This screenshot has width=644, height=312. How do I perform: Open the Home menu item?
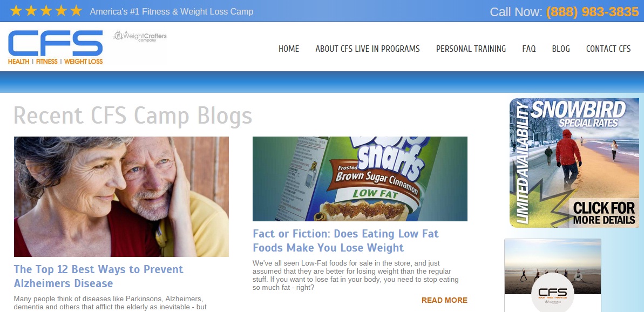[x=289, y=49]
